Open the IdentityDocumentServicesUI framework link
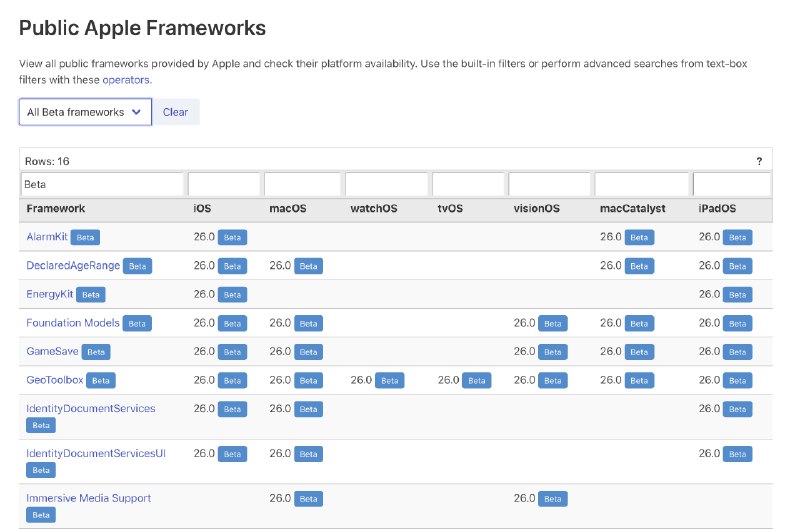The width and height of the screenshot is (800, 532). point(96,453)
